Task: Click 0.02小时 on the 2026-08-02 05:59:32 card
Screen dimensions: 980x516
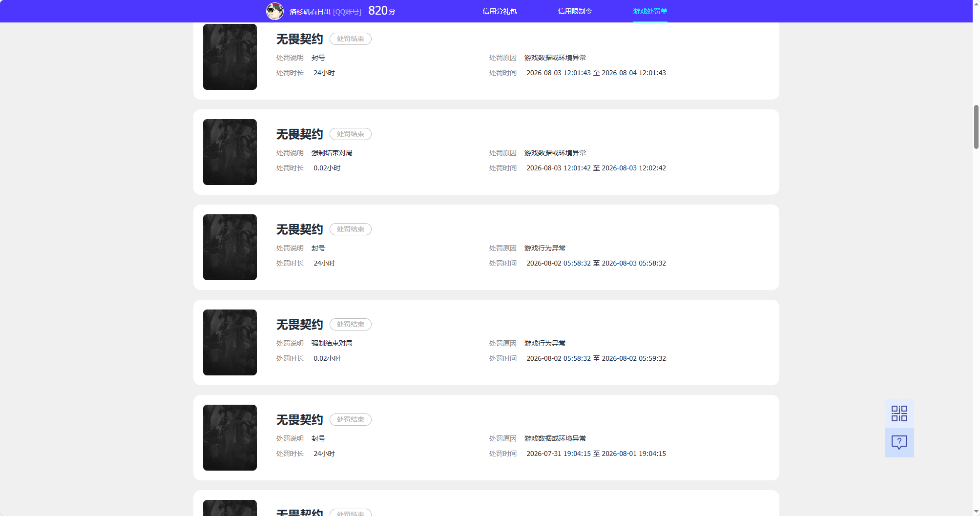Action: pyautogui.click(x=327, y=358)
